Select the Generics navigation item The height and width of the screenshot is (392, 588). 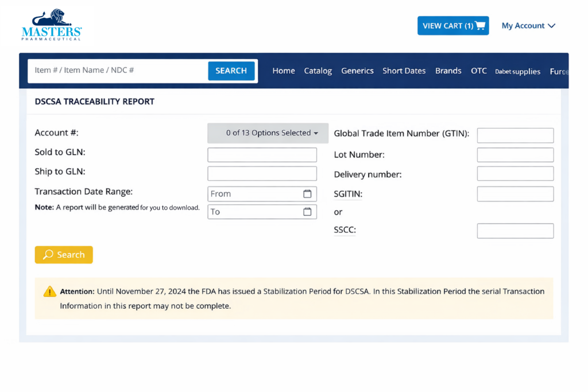[x=357, y=71]
